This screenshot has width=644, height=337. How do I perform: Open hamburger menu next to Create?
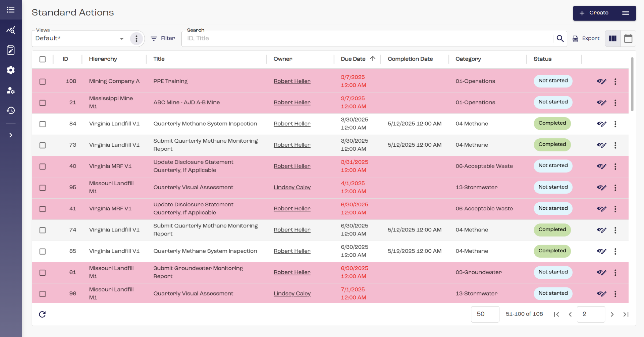click(x=626, y=13)
